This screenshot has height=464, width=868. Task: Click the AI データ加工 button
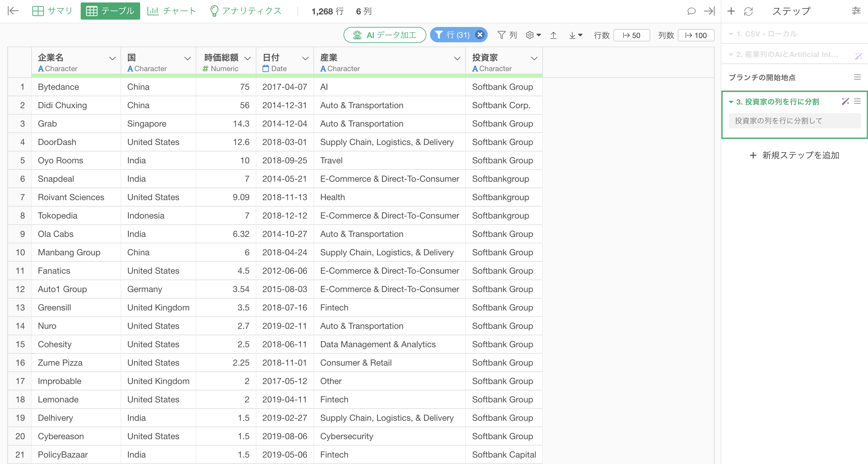pyautogui.click(x=385, y=35)
